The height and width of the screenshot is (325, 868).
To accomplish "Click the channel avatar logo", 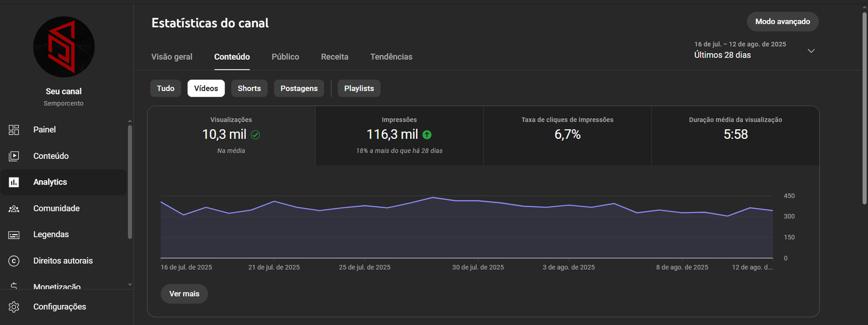I will [64, 47].
